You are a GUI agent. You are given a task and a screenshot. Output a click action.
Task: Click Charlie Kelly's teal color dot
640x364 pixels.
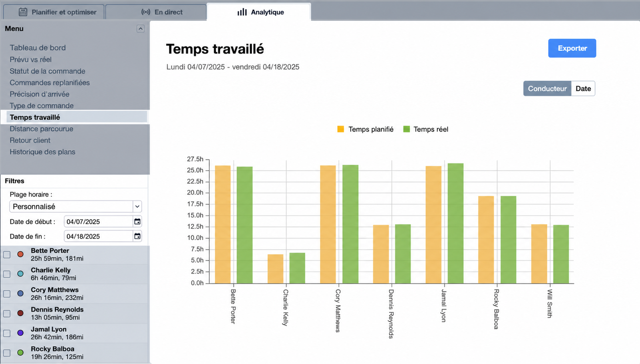point(20,274)
